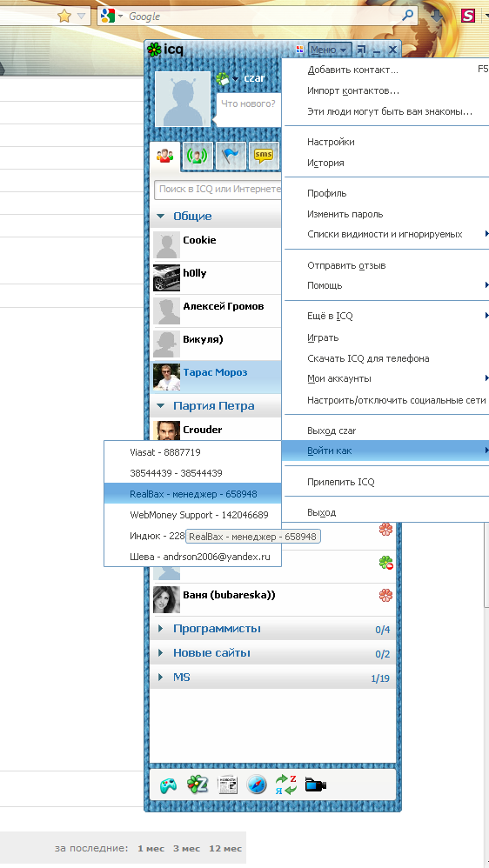489x868 pixels.
Task: Open the ICQ games controller icon
Action: point(168,785)
